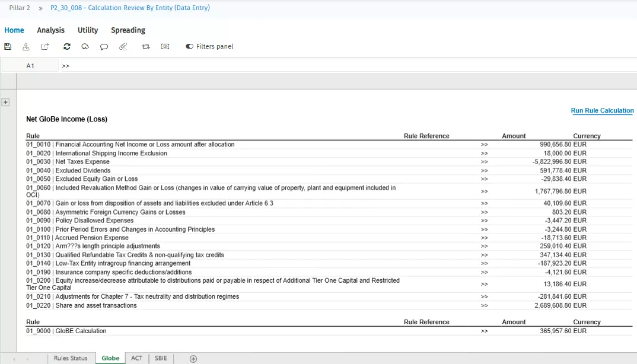Click the refresh data icon
Image resolution: width=637 pixels, height=364 pixels.
click(66, 47)
